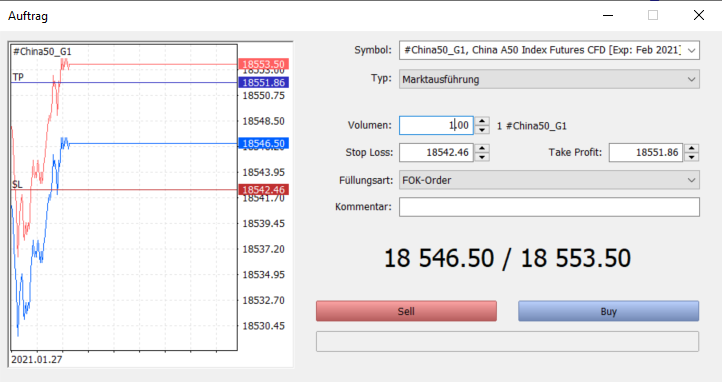Focus the Volumen input field

point(436,125)
